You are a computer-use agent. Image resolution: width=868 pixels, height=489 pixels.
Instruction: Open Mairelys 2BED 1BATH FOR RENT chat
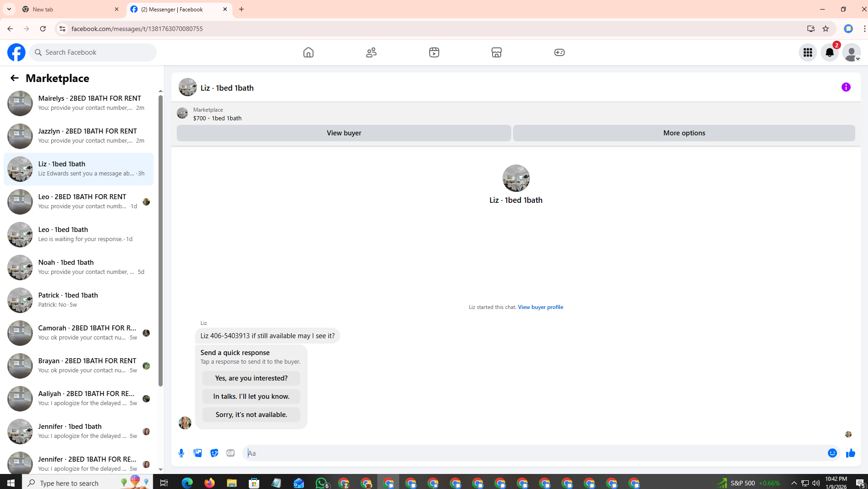pos(78,103)
